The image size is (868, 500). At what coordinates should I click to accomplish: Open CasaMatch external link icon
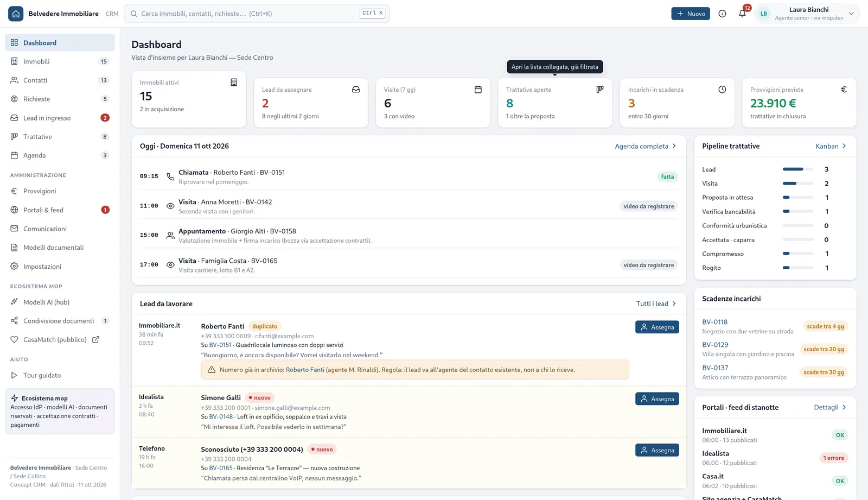96,340
